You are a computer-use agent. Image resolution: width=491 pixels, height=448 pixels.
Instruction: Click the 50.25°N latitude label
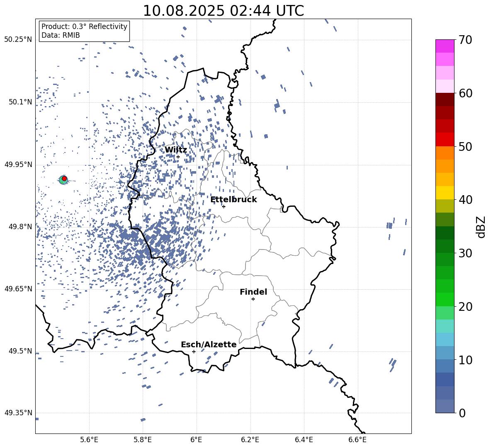click(x=18, y=40)
